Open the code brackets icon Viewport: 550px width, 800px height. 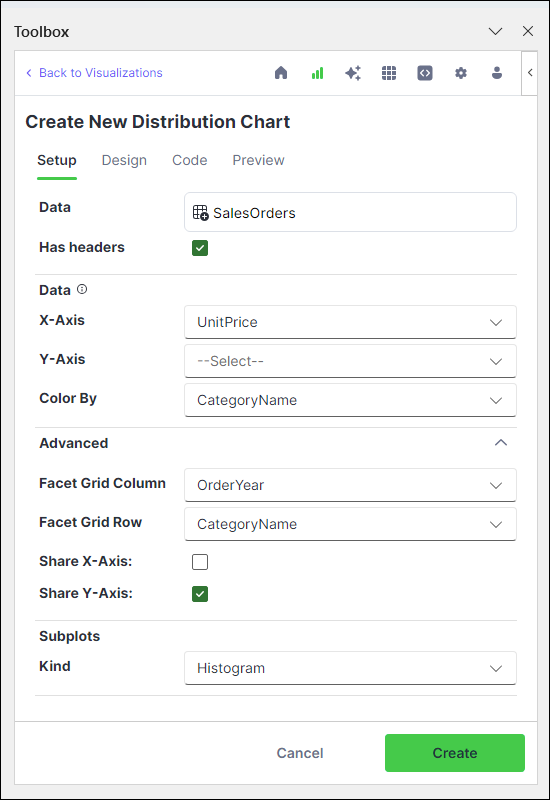(425, 73)
